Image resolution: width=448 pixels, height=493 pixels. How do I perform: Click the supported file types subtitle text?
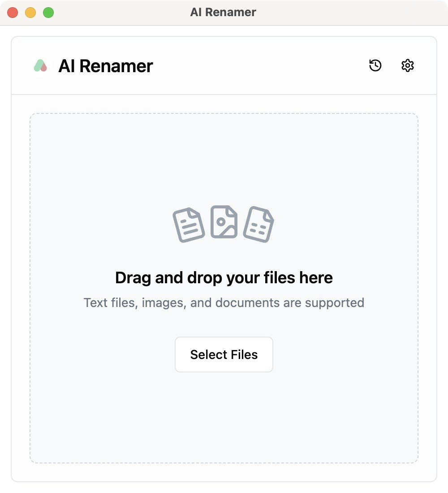pos(224,303)
